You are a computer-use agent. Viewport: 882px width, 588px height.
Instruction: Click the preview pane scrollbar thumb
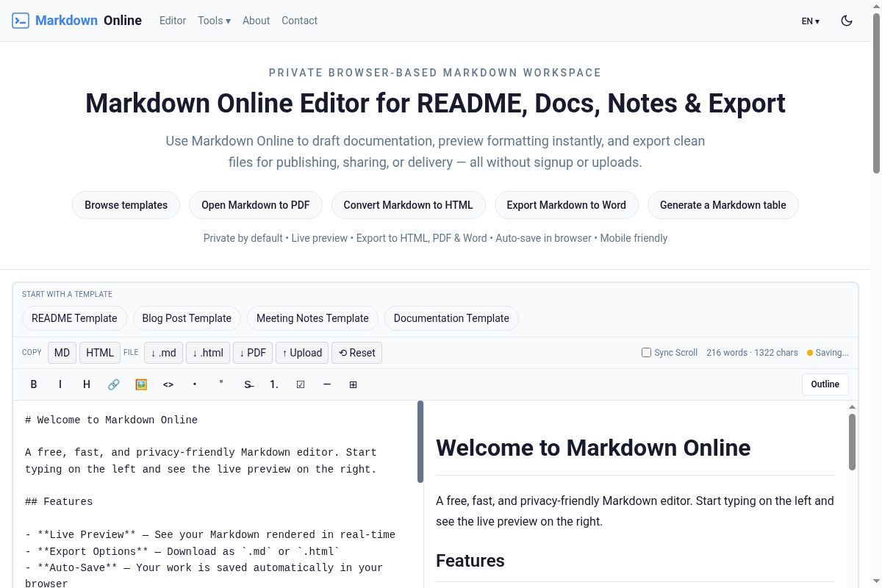coord(853,442)
